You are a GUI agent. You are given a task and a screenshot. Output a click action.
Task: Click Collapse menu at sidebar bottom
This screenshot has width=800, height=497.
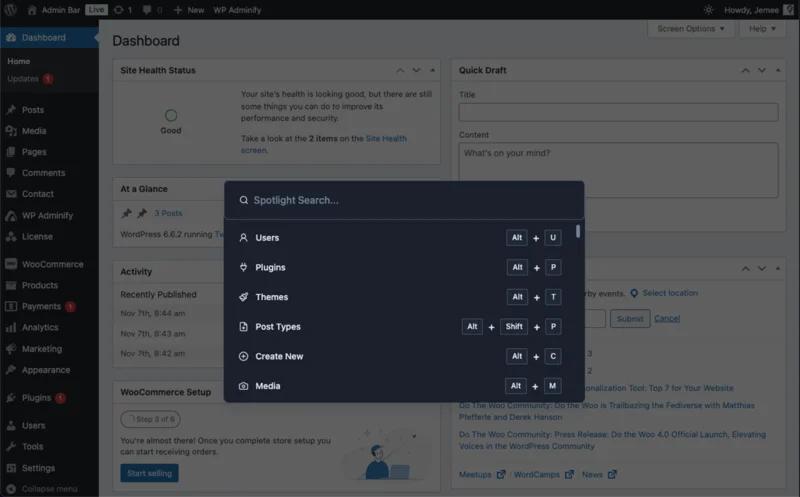[49, 489]
